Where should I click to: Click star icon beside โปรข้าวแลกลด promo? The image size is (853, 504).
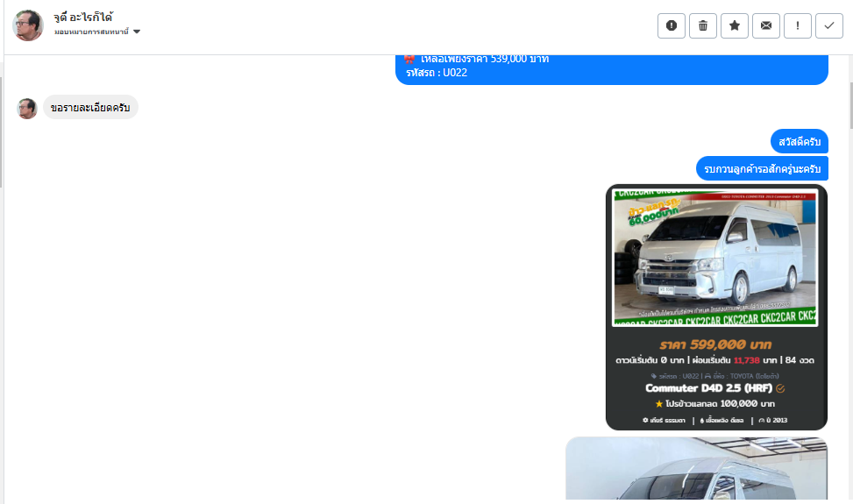coord(658,404)
